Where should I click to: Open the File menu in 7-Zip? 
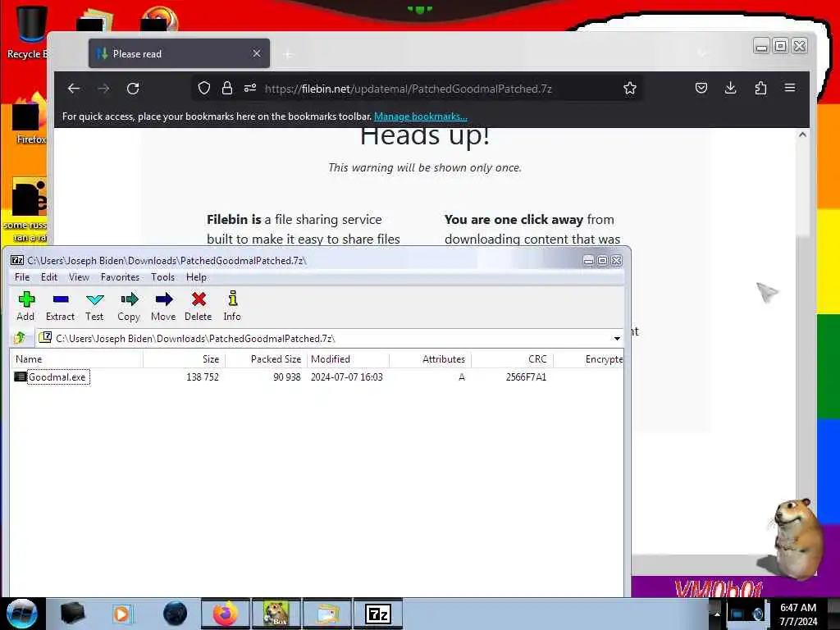tap(22, 277)
